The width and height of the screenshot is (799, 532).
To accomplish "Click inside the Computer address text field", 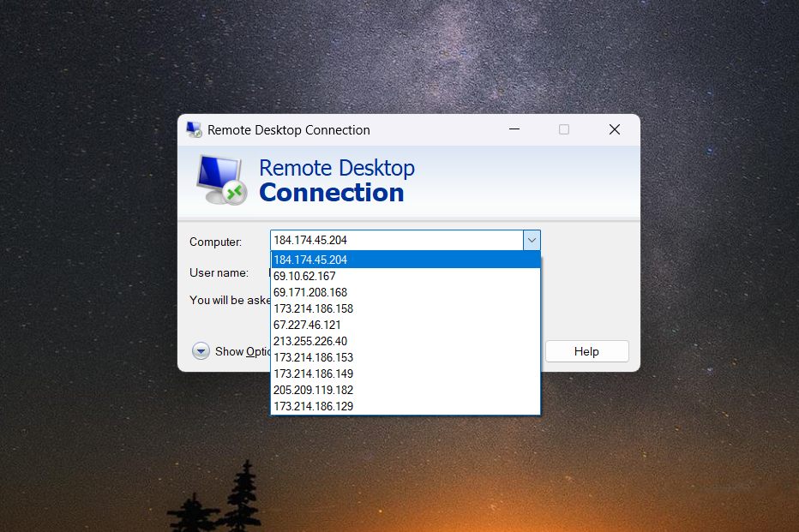I will pos(394,241).
